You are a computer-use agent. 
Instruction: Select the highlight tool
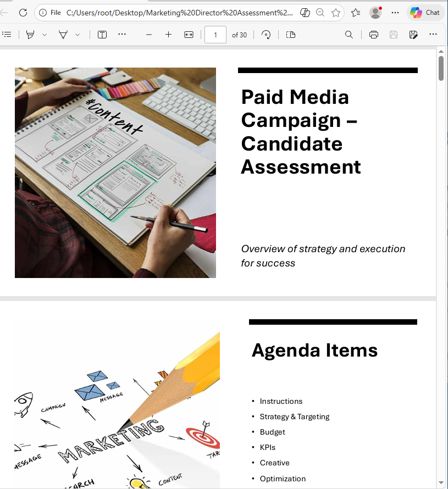(31, 34)
